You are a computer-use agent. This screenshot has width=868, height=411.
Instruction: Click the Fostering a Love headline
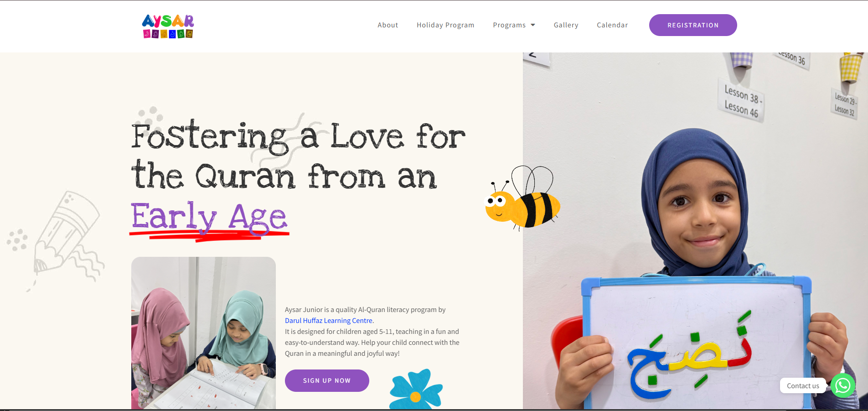(x=299, y=156)
